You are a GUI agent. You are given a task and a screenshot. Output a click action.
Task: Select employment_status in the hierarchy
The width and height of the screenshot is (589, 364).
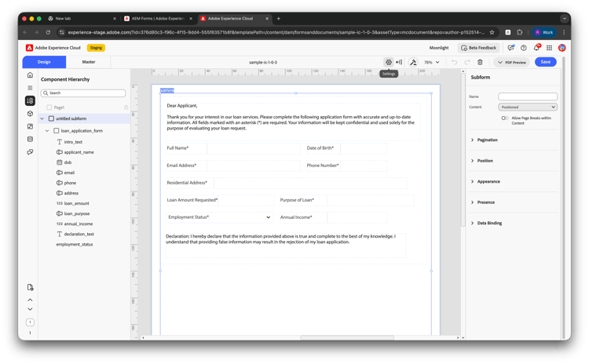[x=75, y=244]
